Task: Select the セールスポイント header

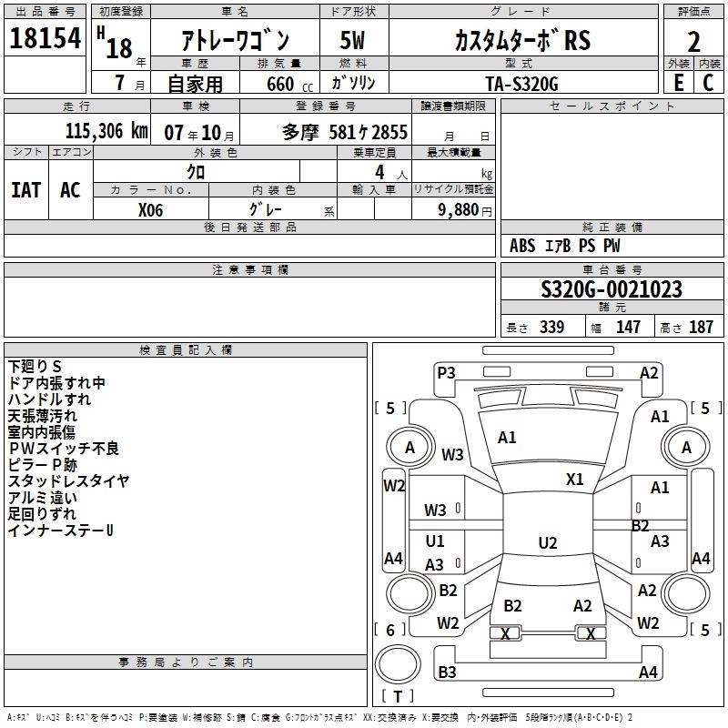Action: (x=612, y=106)
